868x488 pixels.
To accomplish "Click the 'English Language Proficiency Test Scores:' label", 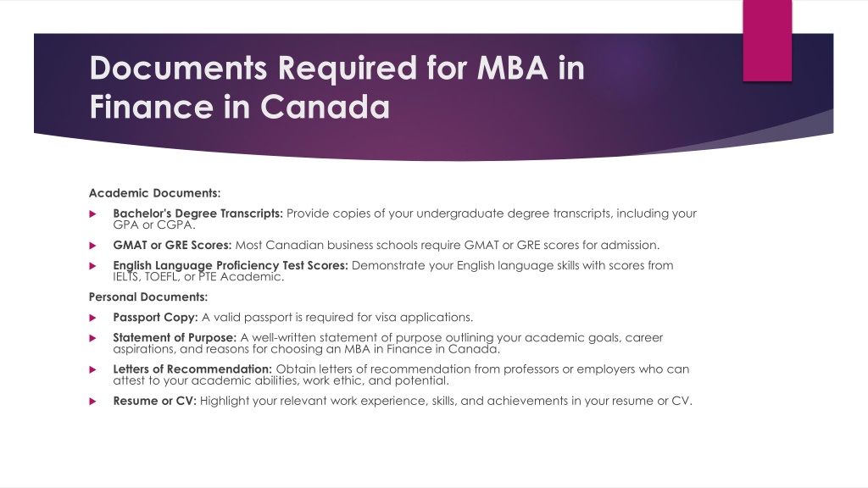I will (231, 265).
